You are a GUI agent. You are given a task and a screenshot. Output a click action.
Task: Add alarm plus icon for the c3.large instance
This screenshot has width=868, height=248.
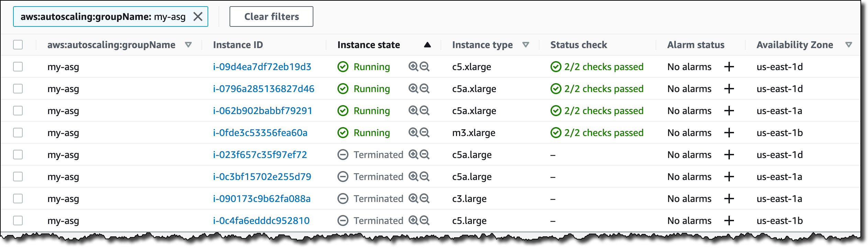pos(729,199)
